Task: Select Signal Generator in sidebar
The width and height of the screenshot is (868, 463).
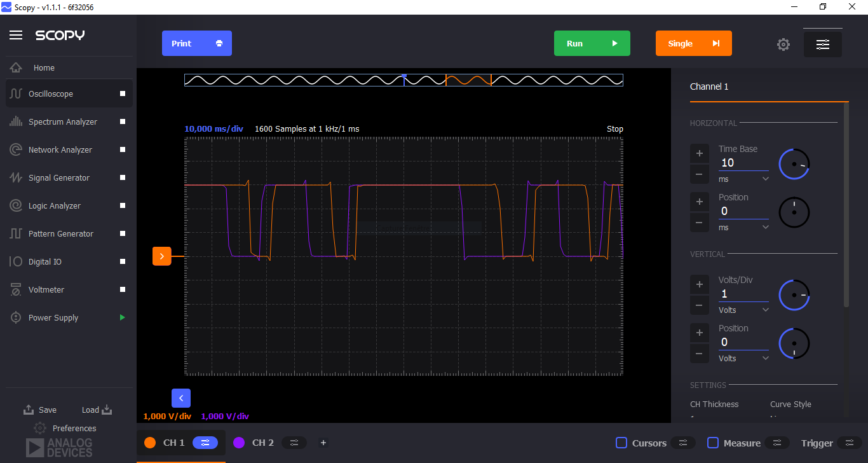Action: 69,177
